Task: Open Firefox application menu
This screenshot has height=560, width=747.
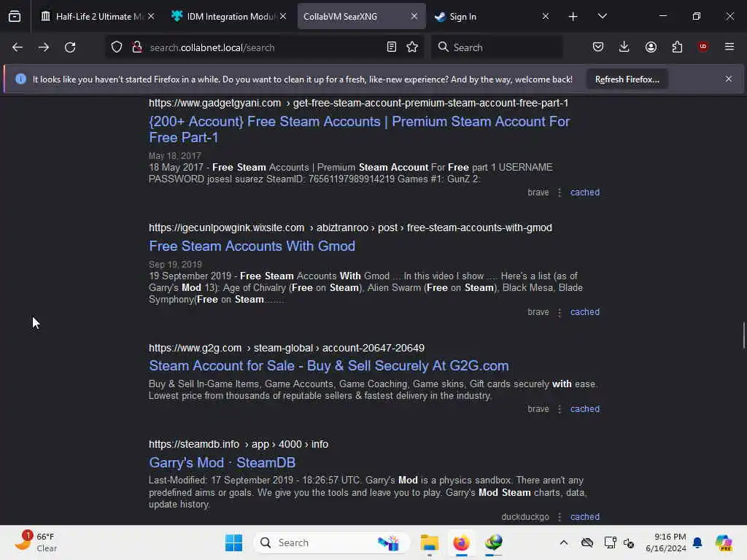Action: [x=729, y=47]
